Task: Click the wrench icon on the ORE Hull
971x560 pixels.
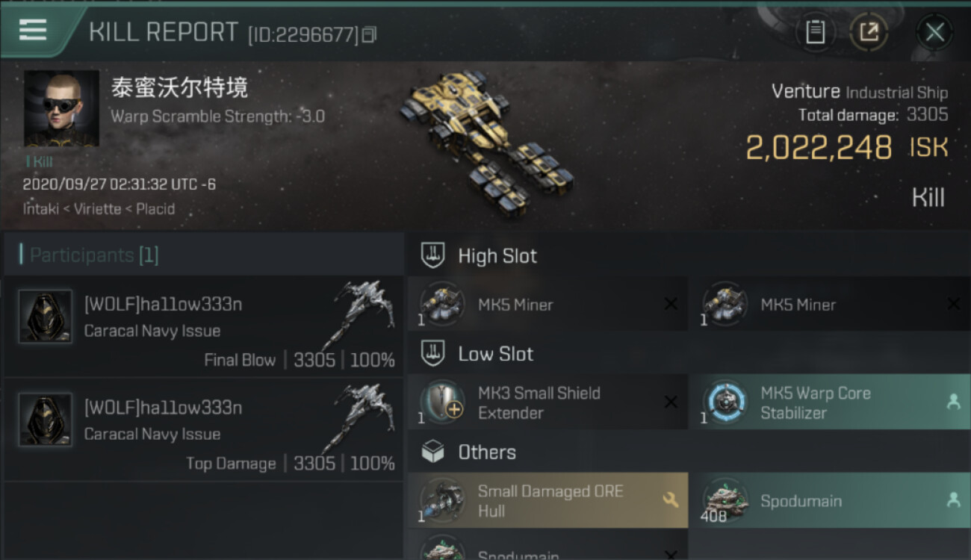Action: point(670,500)
